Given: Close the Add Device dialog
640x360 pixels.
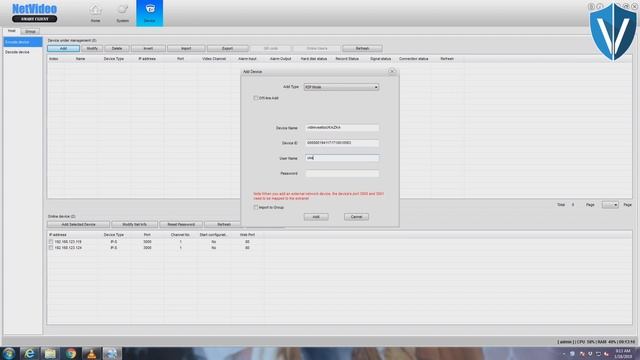Looking at the screenshot, I should click(x=392, y=71).
